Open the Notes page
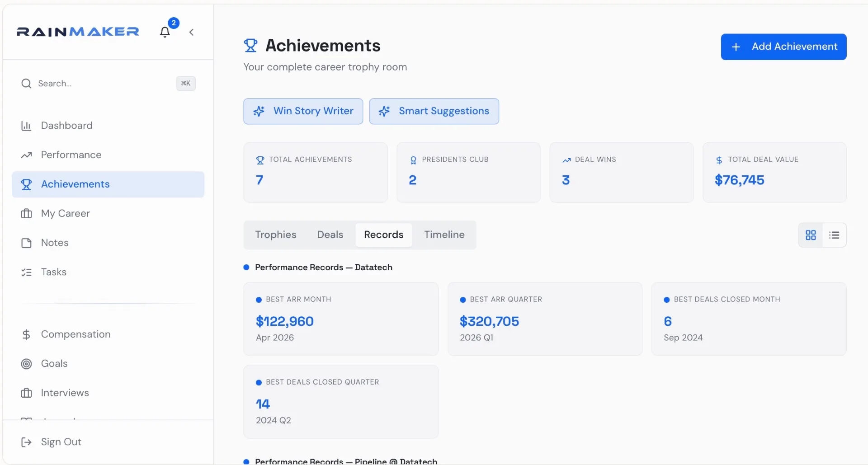The height and width of the screenshot is (465, 868). (x=108, y=243)
